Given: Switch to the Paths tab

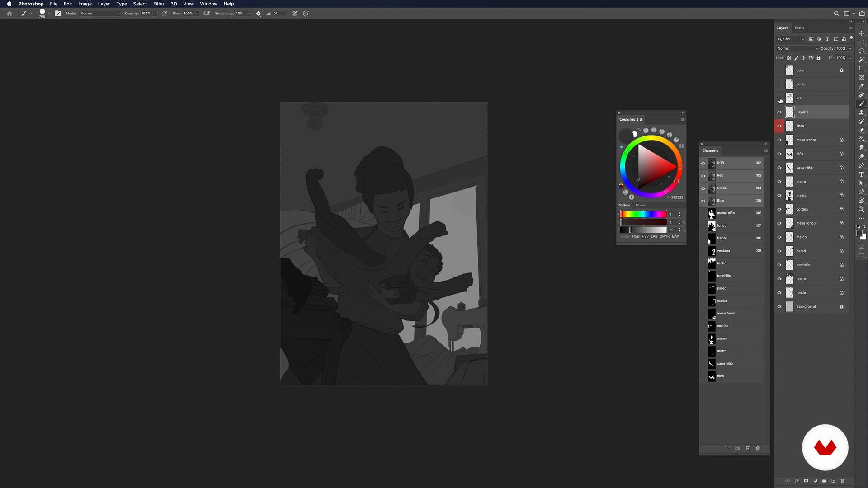Looking at the screenshot, I should 799,28.
